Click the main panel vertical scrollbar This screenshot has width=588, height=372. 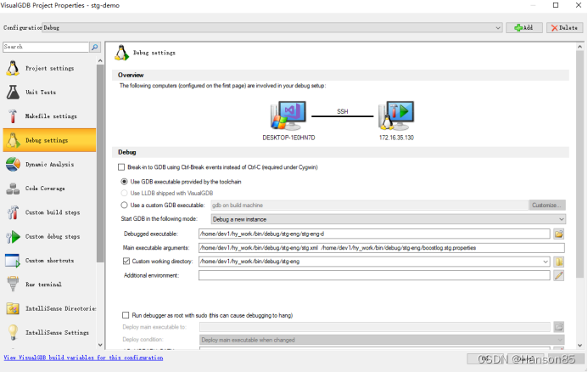580,165
